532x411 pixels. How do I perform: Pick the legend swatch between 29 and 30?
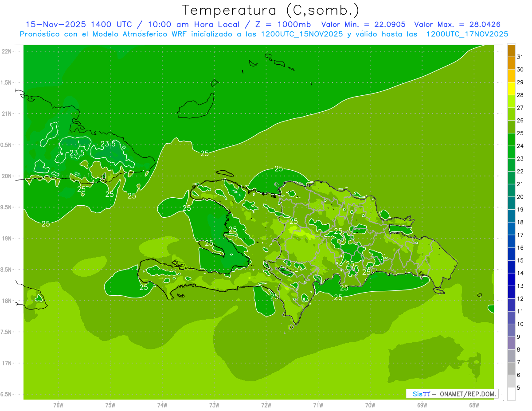point(511,76)
